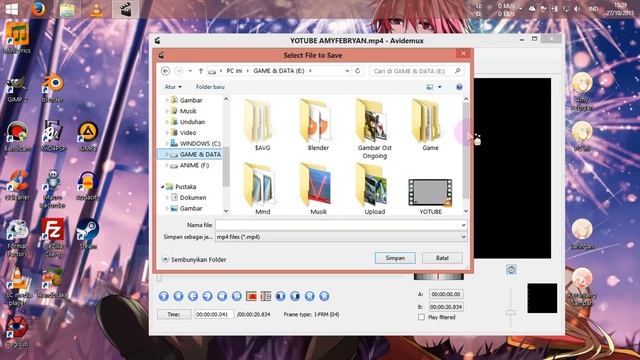Jump to next keyframe in Avidemux
Image resolution: width=640 pixels, height=360 pixels.
click(x=237, y=296)
